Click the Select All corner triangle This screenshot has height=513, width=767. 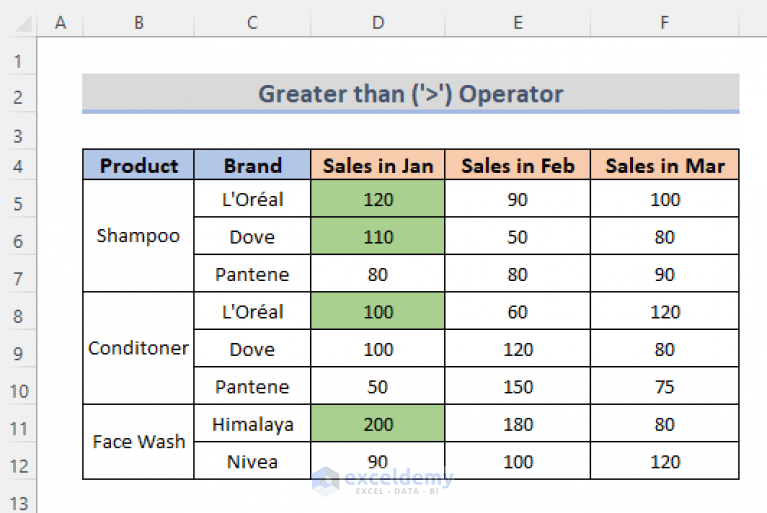[23, 23]
